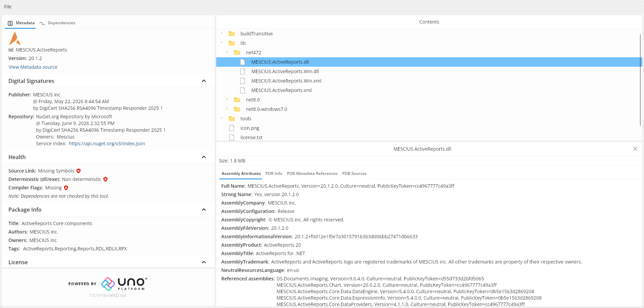Select the license.txt file entry

252,137
